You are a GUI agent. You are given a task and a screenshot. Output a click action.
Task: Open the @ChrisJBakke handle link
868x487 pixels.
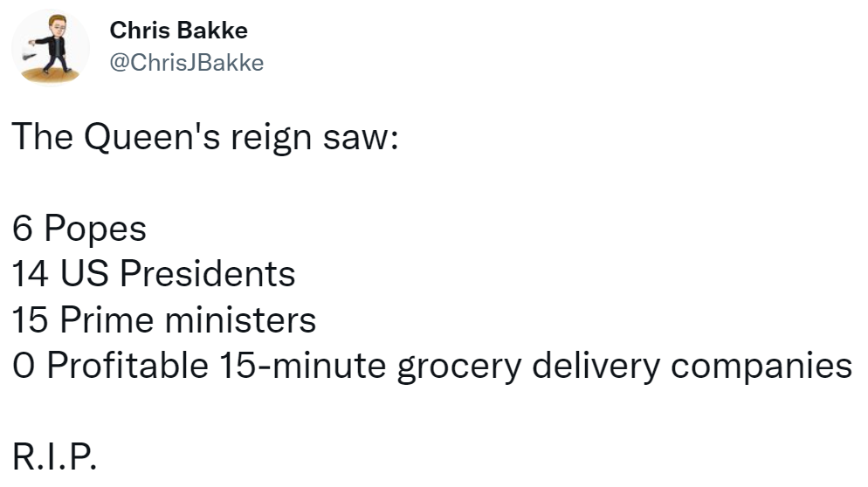click(187, 63)
